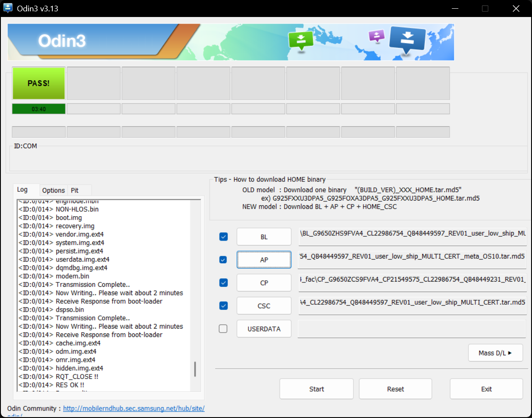Click the Odin3 app icon in title bar
This screenshot has height=418, width=532.
pos(8,8)
